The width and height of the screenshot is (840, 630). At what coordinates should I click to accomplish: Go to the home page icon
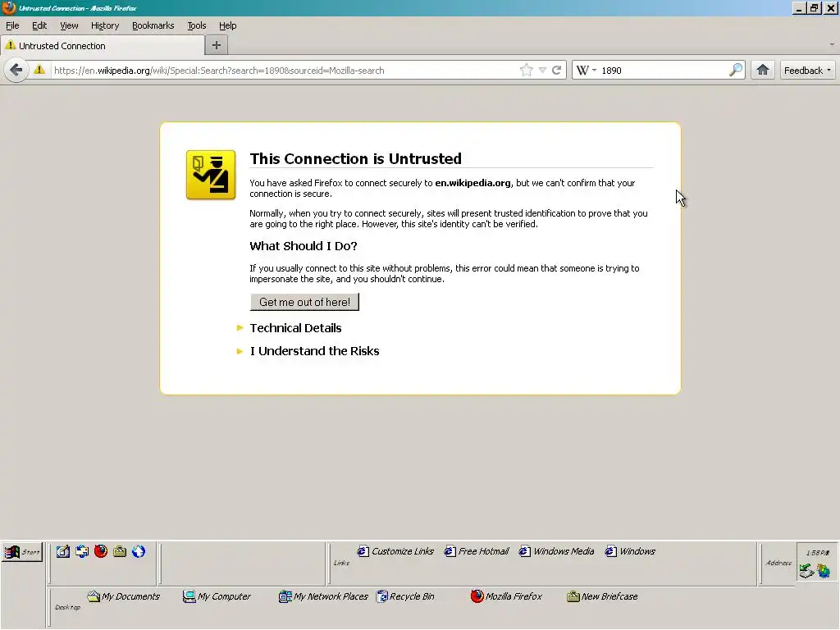pos(763,70)
